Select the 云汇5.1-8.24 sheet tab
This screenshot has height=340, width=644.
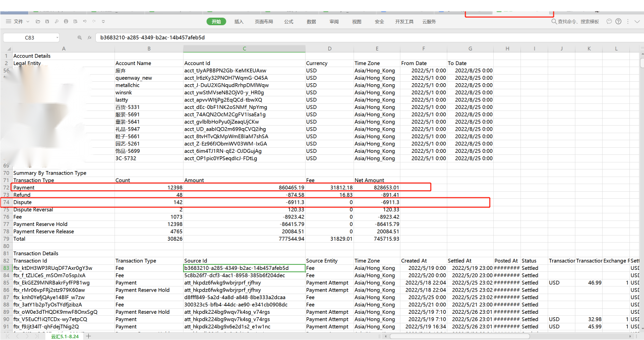[65, 336]
